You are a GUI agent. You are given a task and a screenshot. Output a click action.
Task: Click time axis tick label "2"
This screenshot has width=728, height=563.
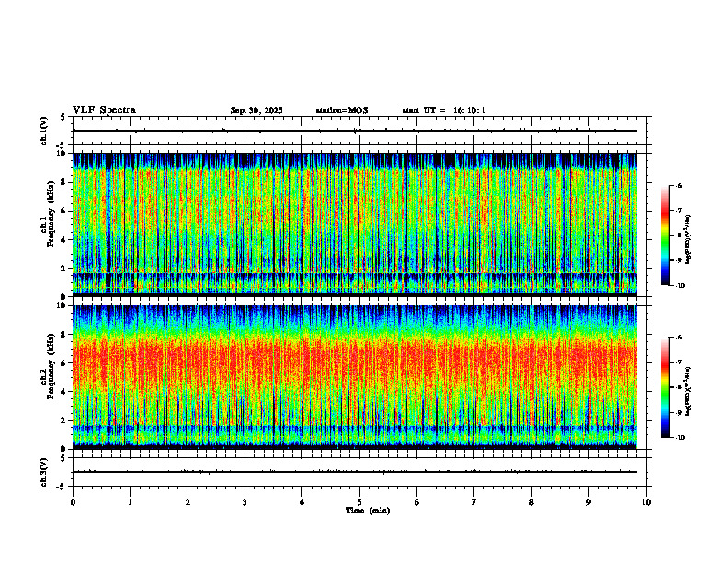click(x=188, y=502)
